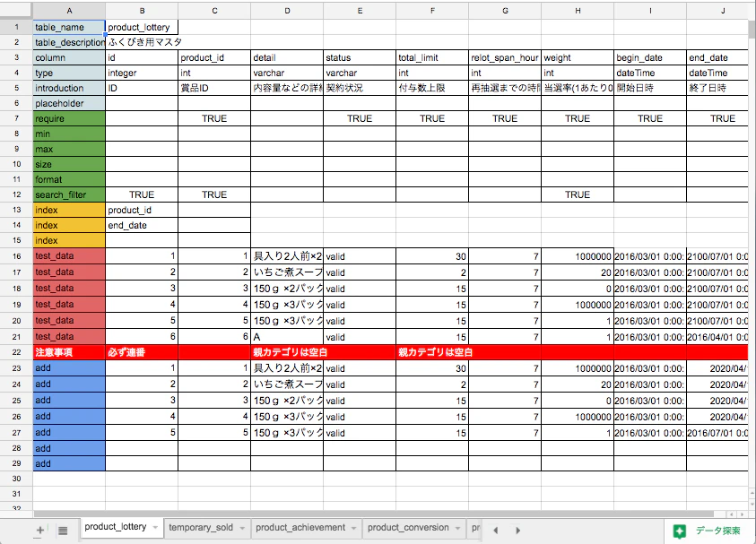Click the データ探索 explore icon
This screenshot has height=544, width=756.
(x=680, y=531)
